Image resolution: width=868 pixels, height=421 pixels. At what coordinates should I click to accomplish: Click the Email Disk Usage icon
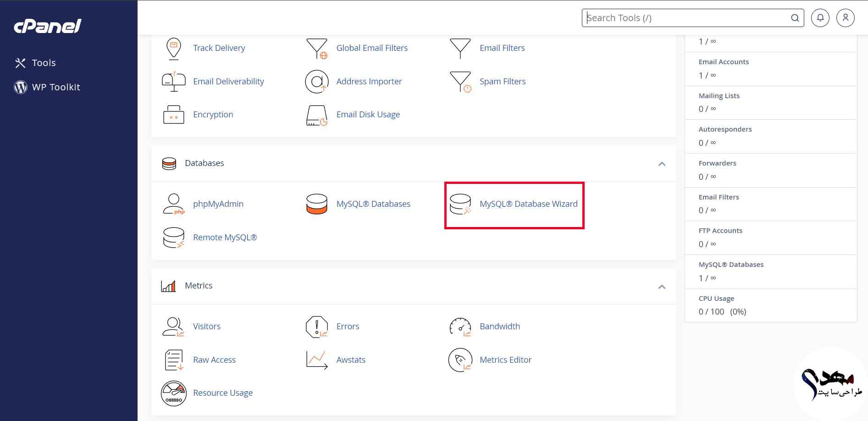[x=317, y=115]
